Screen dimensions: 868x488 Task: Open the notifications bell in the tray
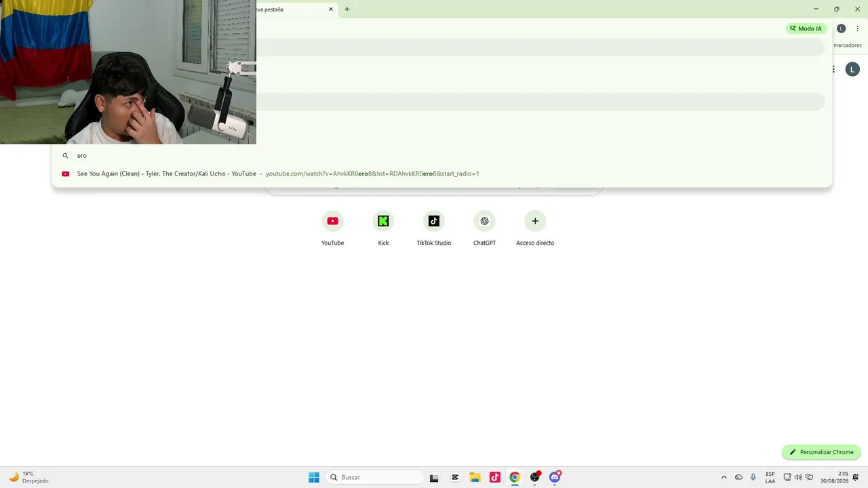tap(856, 477)
